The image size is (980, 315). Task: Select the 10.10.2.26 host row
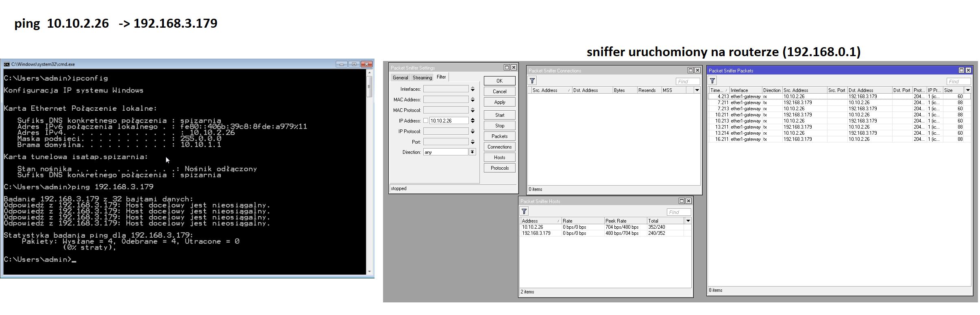(605, 227)
